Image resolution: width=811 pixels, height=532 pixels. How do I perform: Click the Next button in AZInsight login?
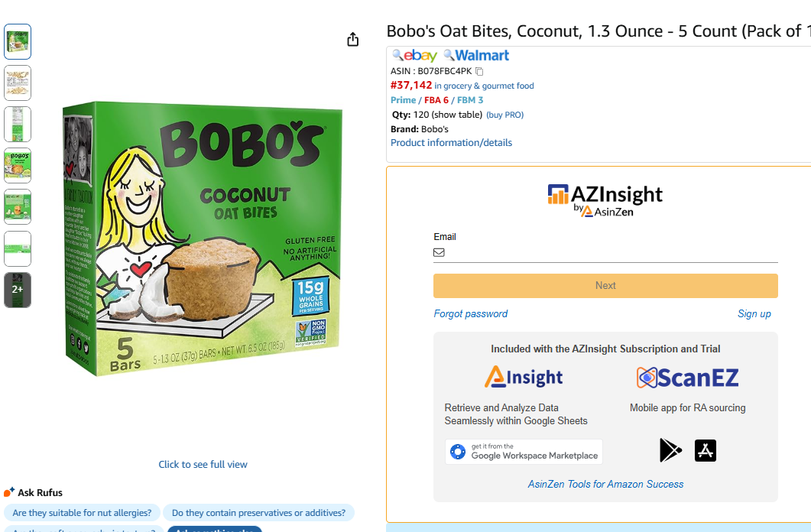pyautogui.click(x=605, y=286)
